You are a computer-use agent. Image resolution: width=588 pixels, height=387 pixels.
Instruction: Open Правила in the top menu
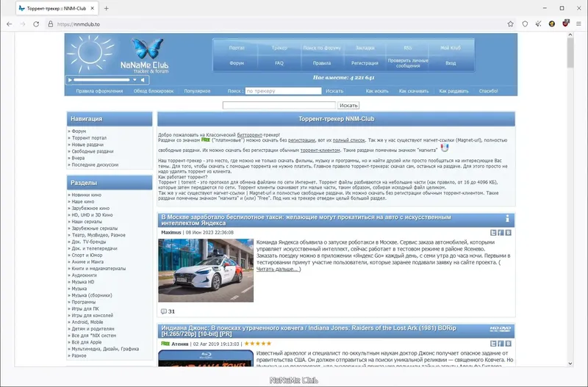pos(322,63)
